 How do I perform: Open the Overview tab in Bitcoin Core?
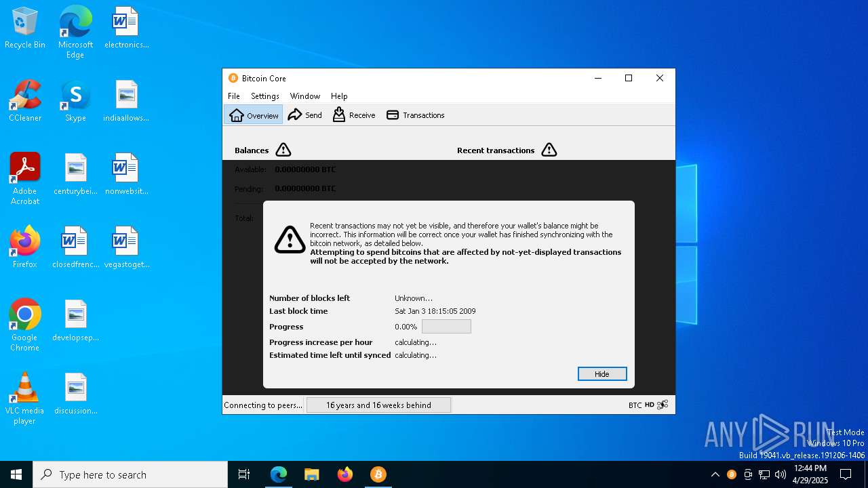[254, 115]
